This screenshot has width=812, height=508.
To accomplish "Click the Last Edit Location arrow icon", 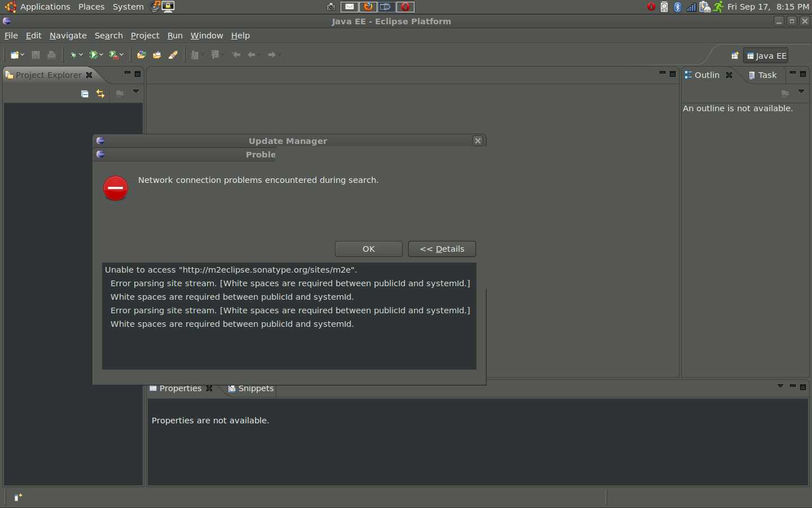I will pyautogui.click(x=236, y=55).
